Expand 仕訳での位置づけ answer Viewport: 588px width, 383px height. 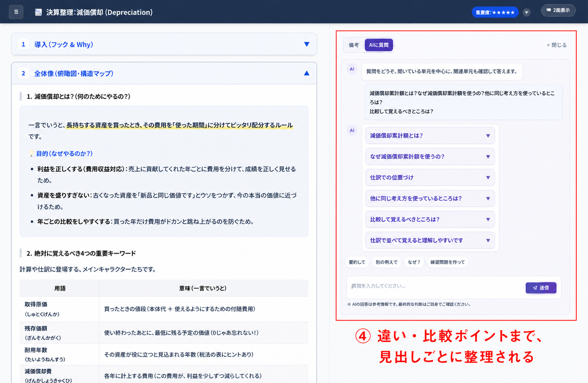tap(430, 177)
